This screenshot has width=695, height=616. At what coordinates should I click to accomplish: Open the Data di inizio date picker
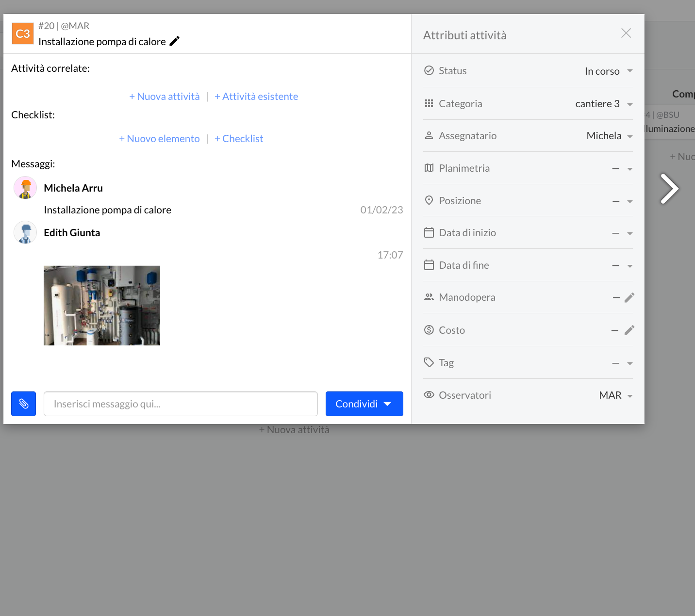[x=622, y=233]
